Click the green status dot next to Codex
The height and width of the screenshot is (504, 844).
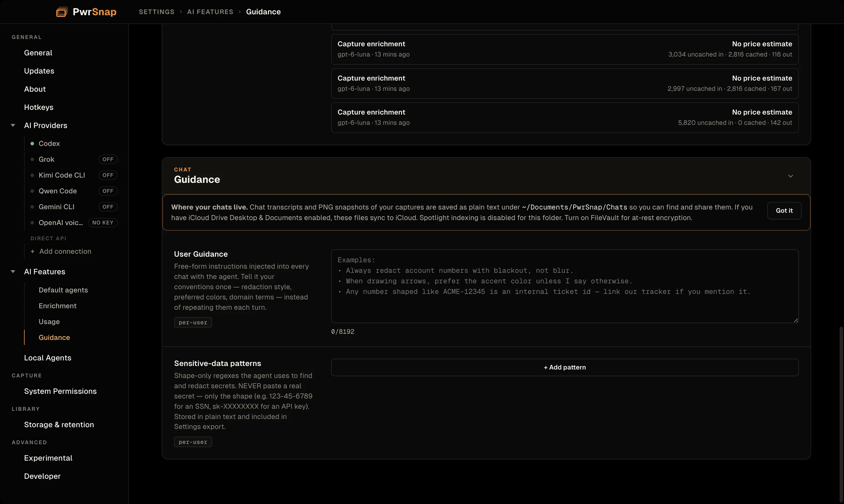[32, 143]
